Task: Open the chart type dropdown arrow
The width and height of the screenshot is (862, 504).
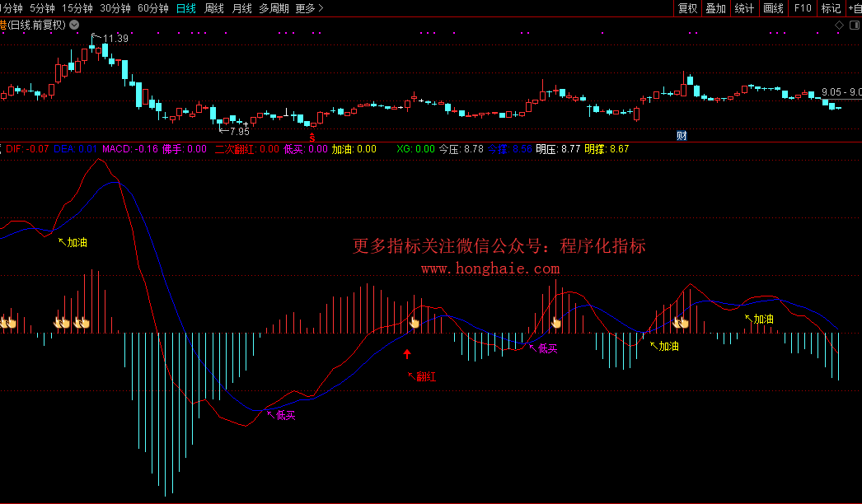Action: [x=75, y=25]
